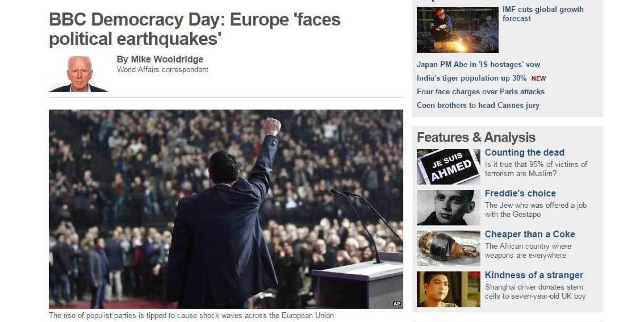Open Four face charges over Paris attacks
Viewport: 644px width, 322px height.
point(480,92)
